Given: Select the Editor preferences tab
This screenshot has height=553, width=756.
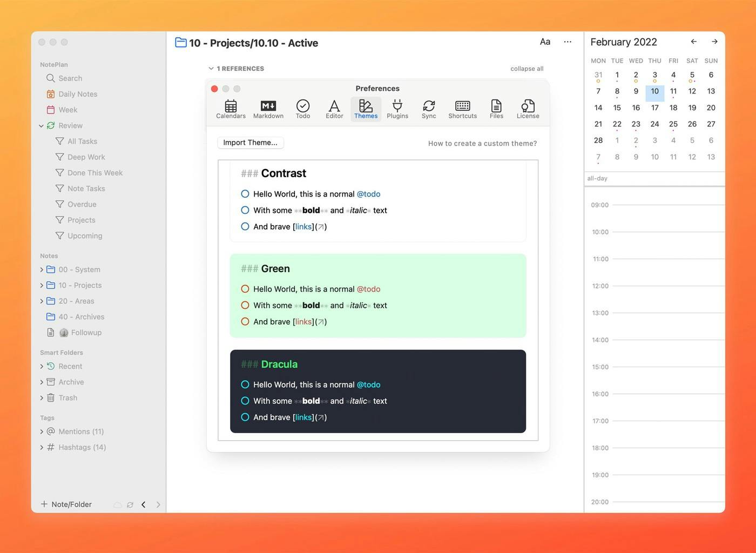Looking at the screenshot, I should point(334,109).
